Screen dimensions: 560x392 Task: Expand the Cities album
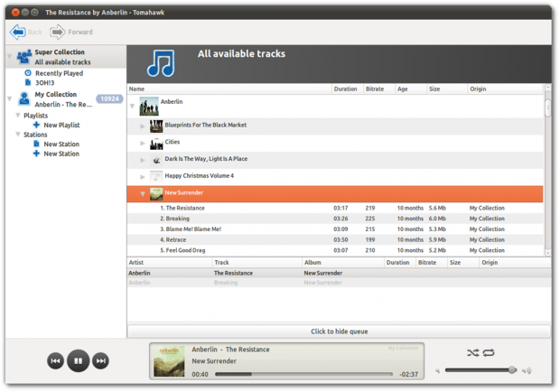(143, 144)
